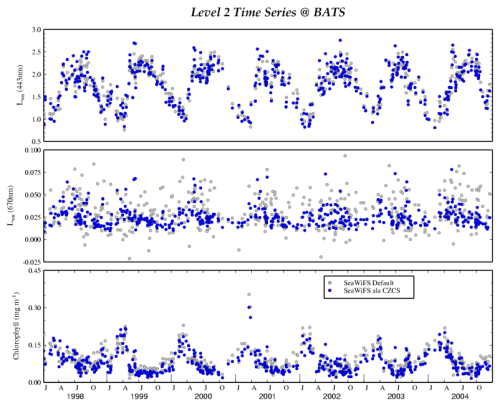Click the 0.100 tick on middle panel
500x406 pixels.
point(33,150)
